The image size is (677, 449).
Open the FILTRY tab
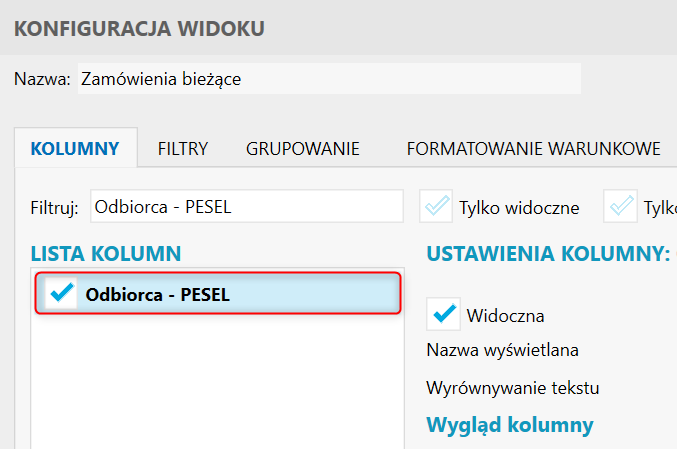pos(182,149)
